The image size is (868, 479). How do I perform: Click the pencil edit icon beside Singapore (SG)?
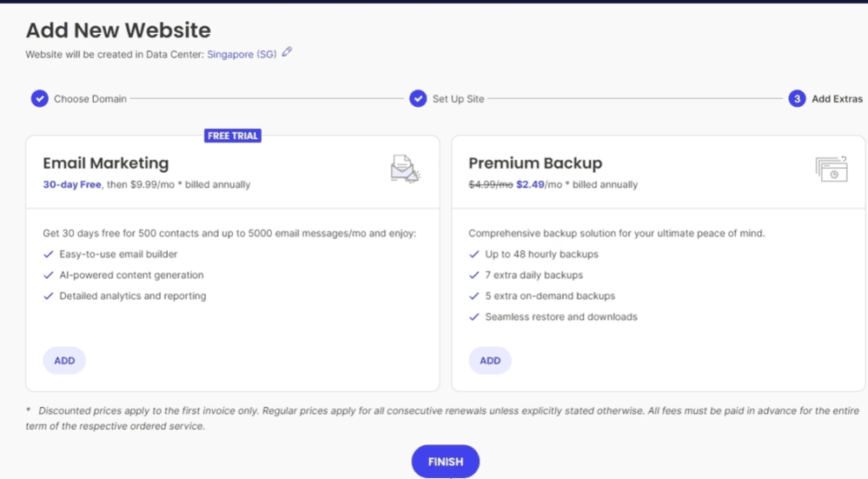click(287, 53)
